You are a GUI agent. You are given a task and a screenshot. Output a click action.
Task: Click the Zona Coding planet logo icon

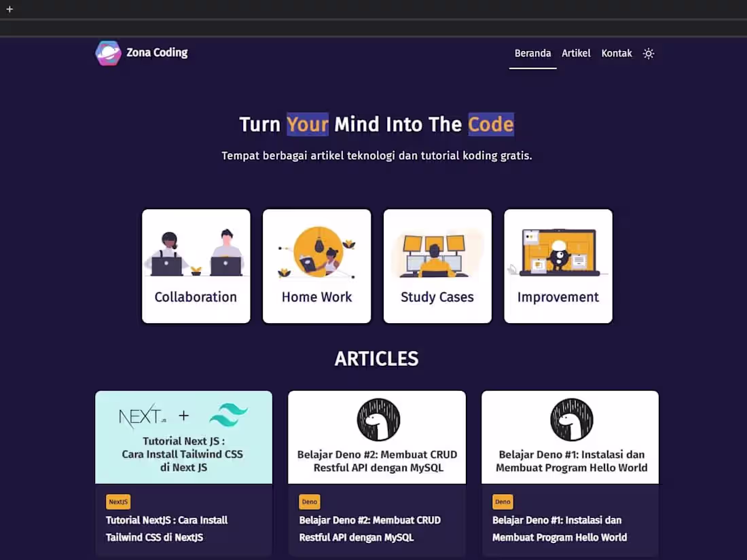point(107,52)
